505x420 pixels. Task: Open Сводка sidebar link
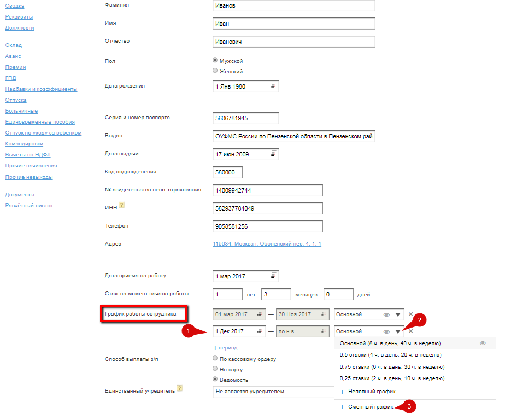pyautogui.click(x=15, y=6)
